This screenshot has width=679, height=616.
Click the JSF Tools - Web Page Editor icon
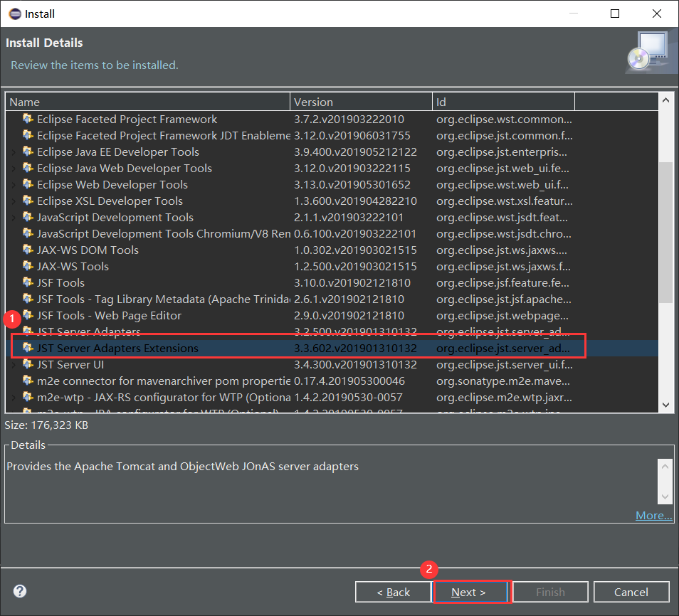pyautogui.click(x=28, y=315)
